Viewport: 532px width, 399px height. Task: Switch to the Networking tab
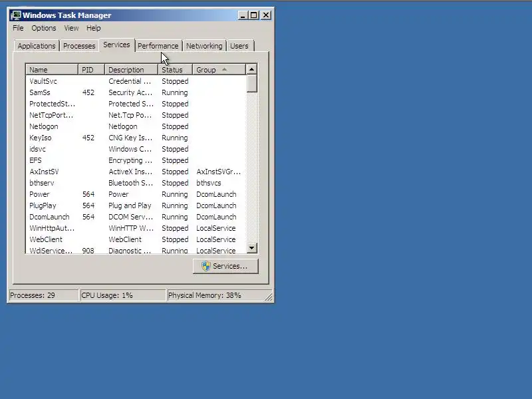(x=204, y=46)
